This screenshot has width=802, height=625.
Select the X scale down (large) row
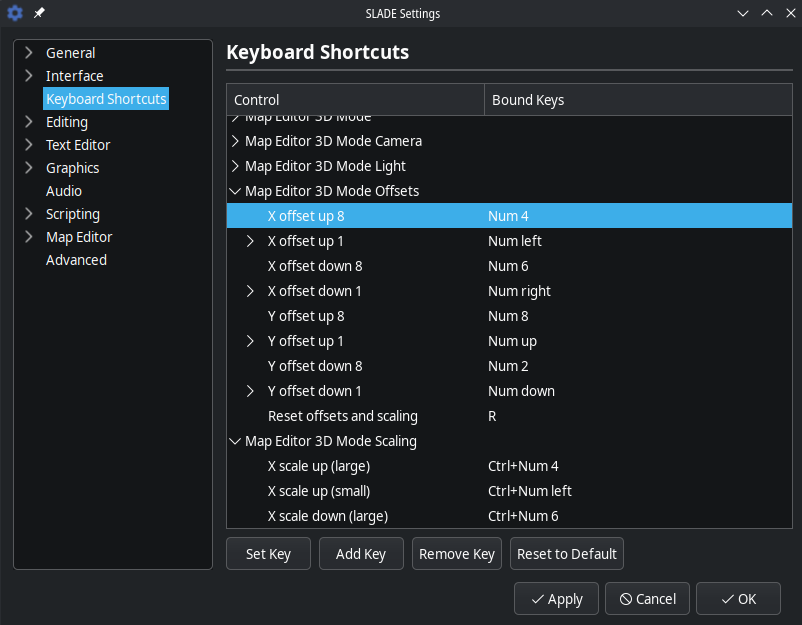pos(509,517)
